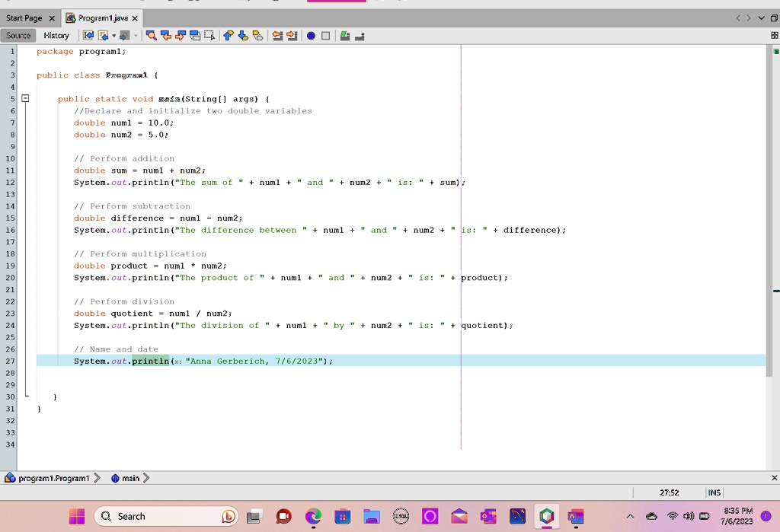Image resolution: width=780 pixels, height=532 pixels.
Task: Click Shift Line Left icon
Action: [x=277, y=35]
